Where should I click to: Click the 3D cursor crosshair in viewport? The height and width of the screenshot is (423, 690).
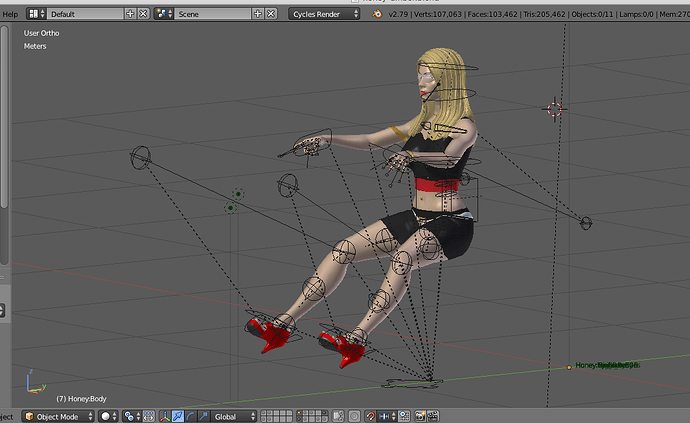[x=554, y=109]
